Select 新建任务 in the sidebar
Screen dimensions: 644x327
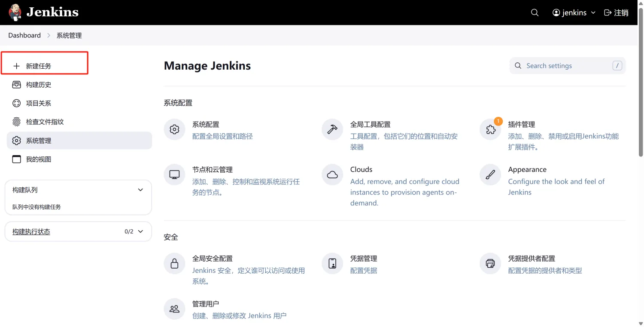pyautogui.click(x=39, y=66)
